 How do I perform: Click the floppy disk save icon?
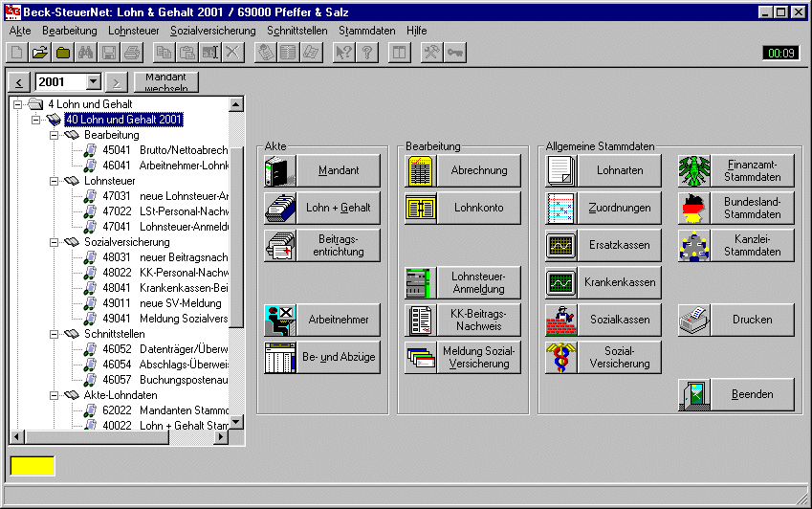pos(108,53)
